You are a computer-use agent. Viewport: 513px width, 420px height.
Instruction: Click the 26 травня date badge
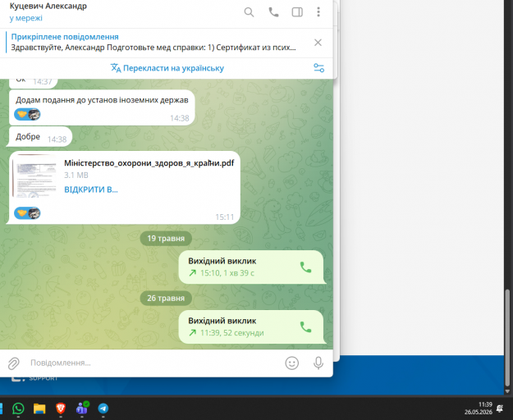click(x=166, y=298)
